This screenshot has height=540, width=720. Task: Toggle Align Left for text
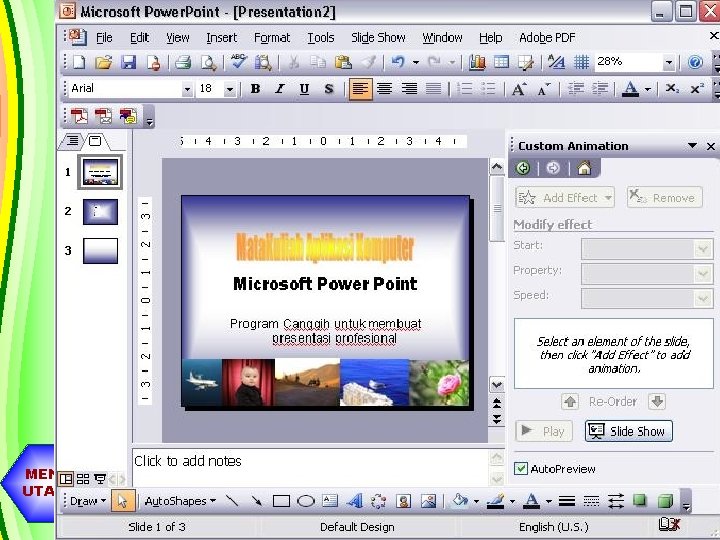tap(360, 89)
